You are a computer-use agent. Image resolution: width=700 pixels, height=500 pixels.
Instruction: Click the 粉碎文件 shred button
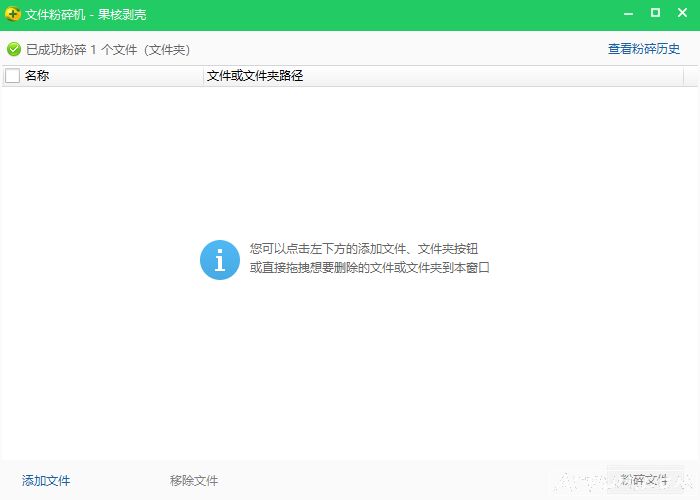(645, 480)
